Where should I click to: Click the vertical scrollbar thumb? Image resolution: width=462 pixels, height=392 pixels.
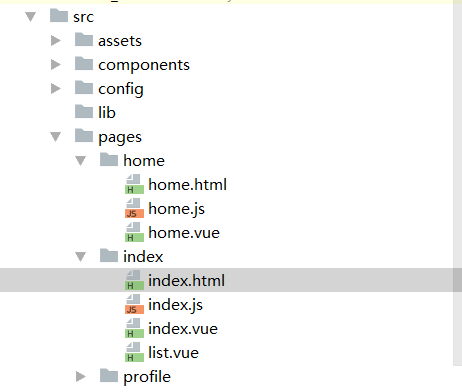[x=457, y=183]
